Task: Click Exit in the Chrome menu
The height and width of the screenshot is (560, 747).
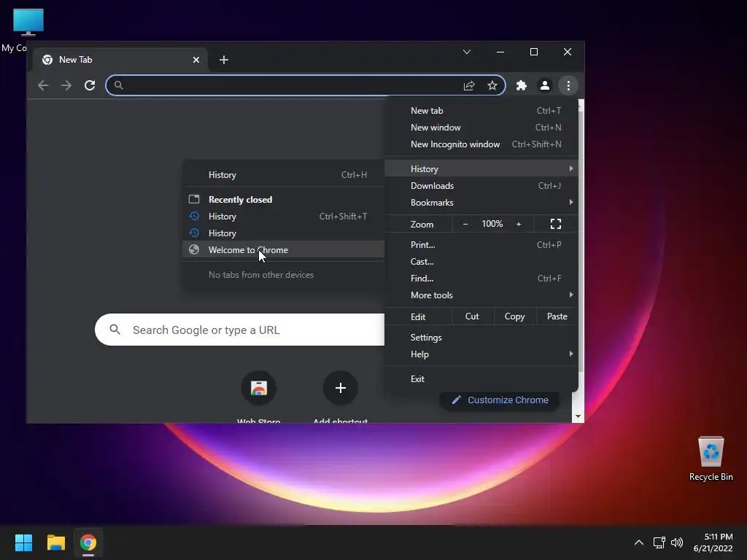Action: pos(481,379)
